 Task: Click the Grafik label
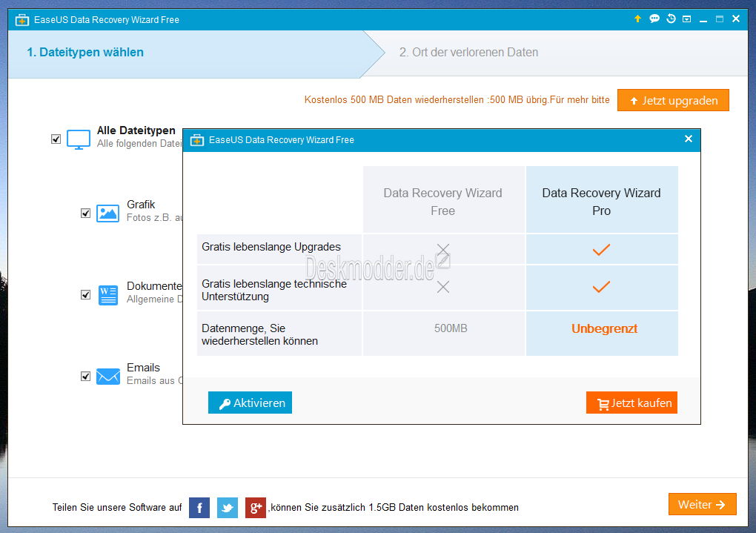tap(141, 205)
